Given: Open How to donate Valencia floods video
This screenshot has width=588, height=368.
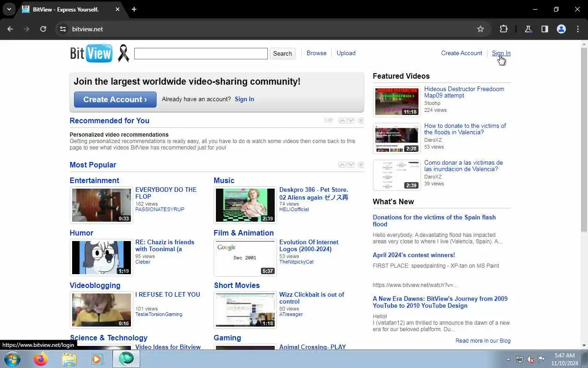Looking at the screenshot, I should tap(465, 129).
